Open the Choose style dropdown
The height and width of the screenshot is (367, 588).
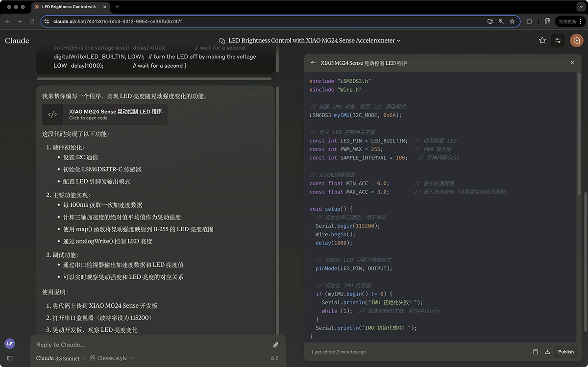pyautogui.click(x=111, y=358)
